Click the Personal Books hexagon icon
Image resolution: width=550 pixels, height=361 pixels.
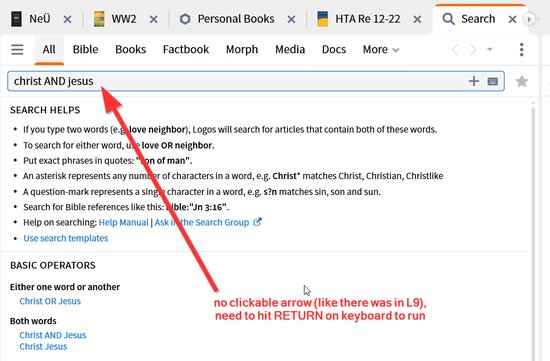(x=185, y=19)
